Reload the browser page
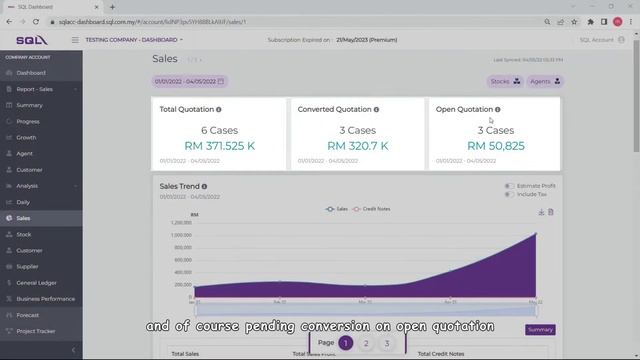The image size is (640, 360). point(36,22)
